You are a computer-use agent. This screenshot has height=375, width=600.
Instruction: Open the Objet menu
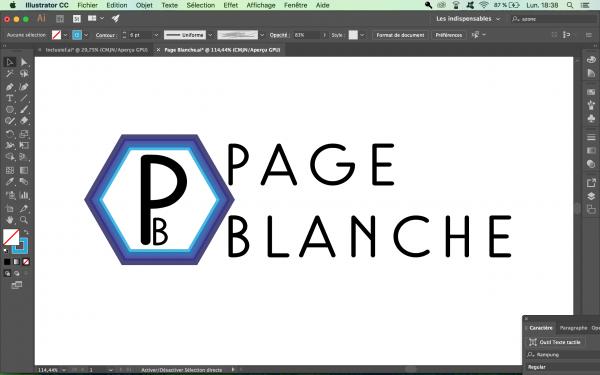[x=144, y=5]
